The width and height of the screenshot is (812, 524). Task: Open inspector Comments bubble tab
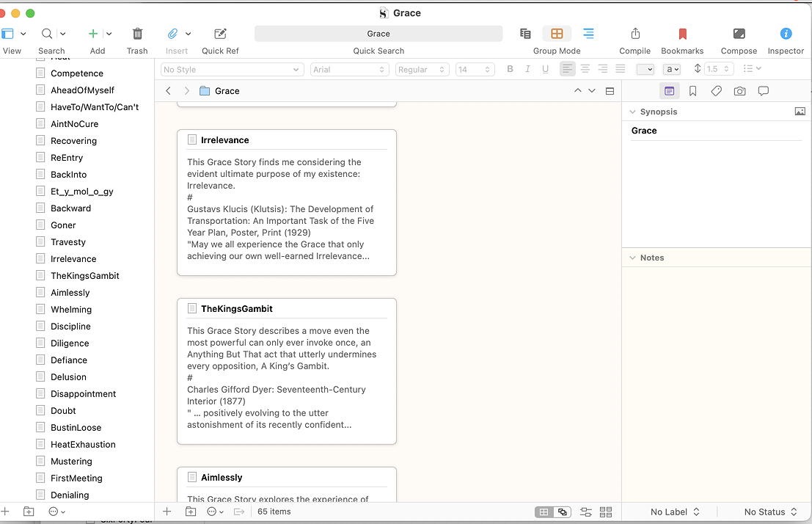(x=763, y=91)
